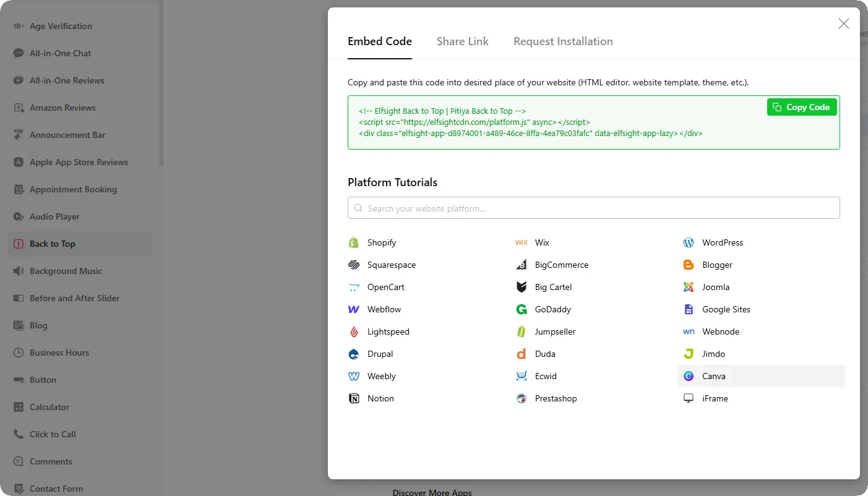
Task: Click the Lightspeed flame icon
Action: [x=354, y=331]
